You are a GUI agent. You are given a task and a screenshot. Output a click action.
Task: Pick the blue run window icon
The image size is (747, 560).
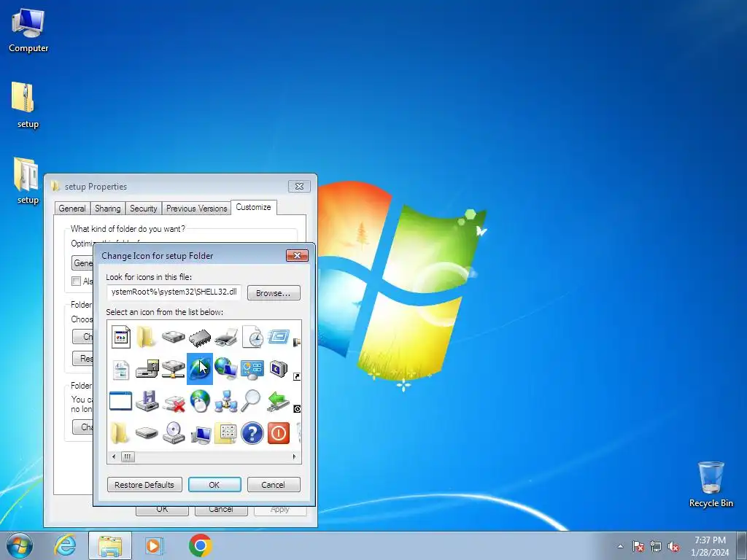279,337
